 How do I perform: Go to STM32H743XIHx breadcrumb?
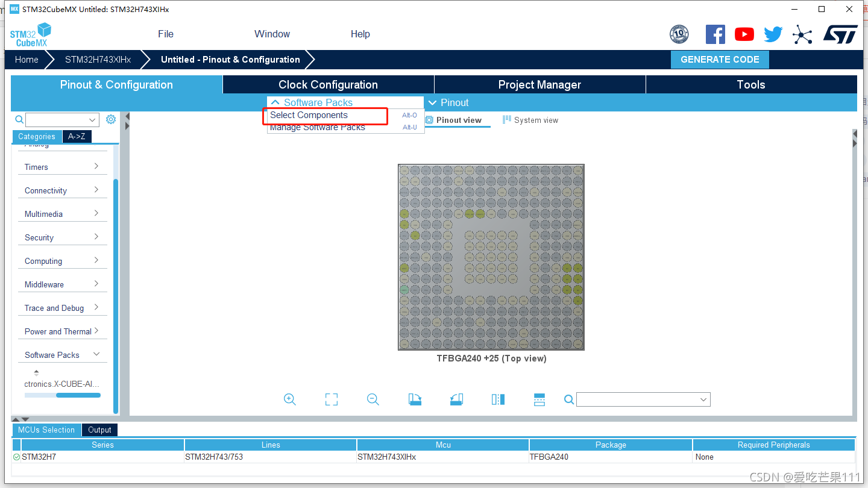pyautogui.click(x=98, y=60)
